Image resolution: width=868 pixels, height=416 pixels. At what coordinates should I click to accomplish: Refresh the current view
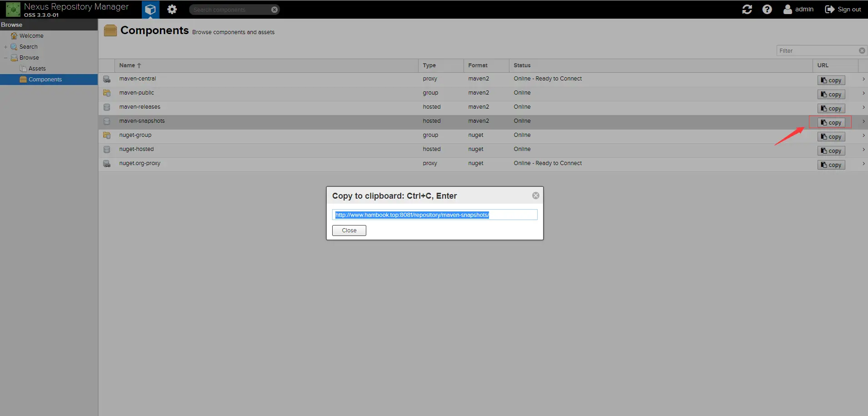tap(747, 9)
